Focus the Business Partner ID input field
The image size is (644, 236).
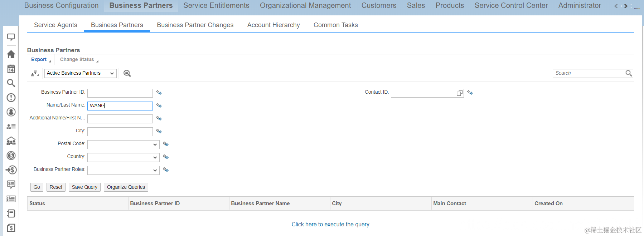(120, 93)
